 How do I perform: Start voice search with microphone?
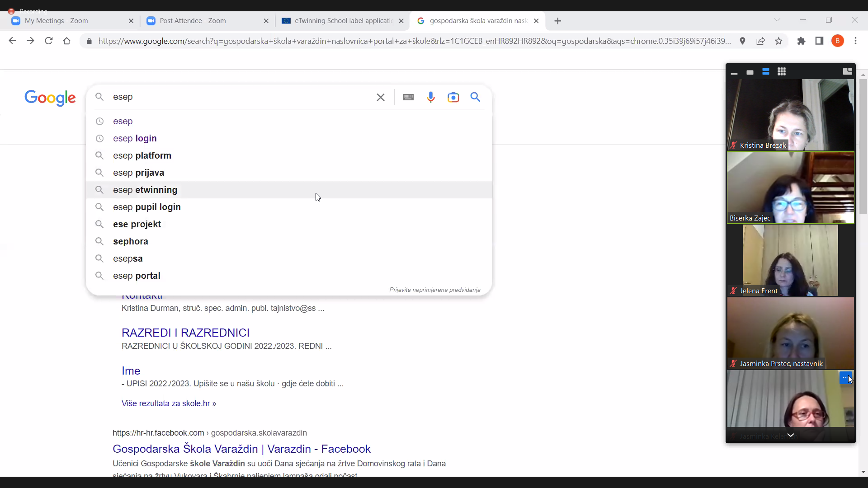[x=431, y=97]
